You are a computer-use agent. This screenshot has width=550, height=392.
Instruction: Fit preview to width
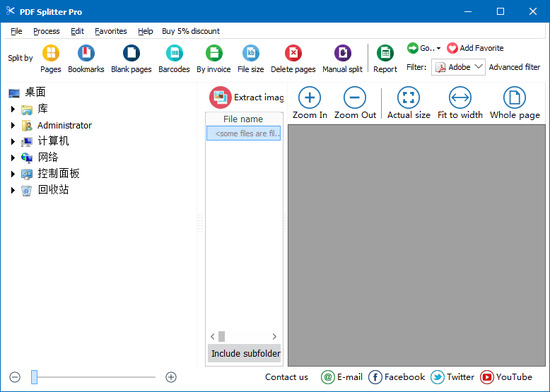(460, 103)
